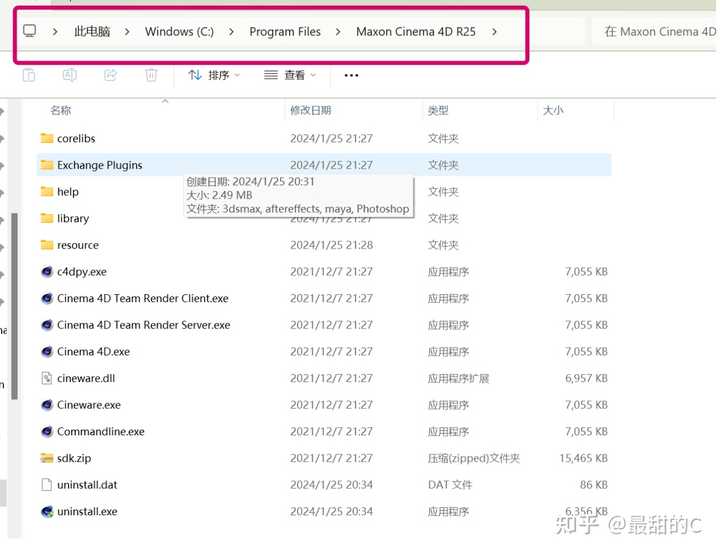Select the Commandline.exe icon
This screenshot has width=720, height=553.
tap(47, 431)
